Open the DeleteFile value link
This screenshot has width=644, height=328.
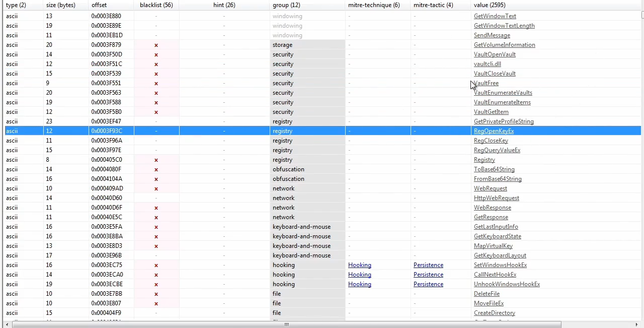pyautogui.click(x=487, y=294)
